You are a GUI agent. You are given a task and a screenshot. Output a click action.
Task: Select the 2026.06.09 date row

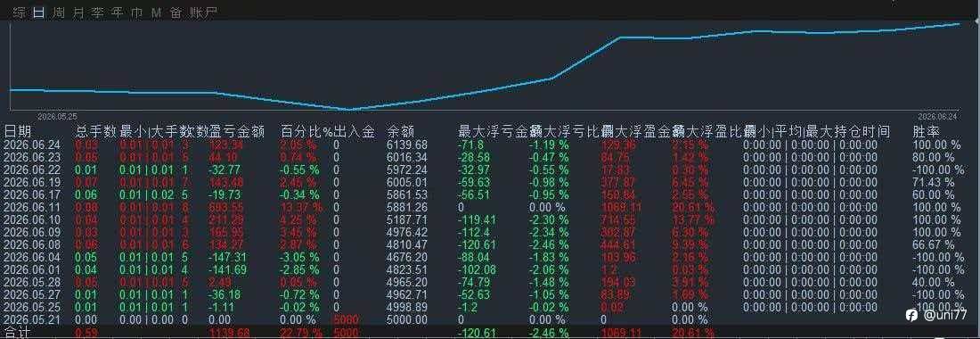click(x=32, y=232)
